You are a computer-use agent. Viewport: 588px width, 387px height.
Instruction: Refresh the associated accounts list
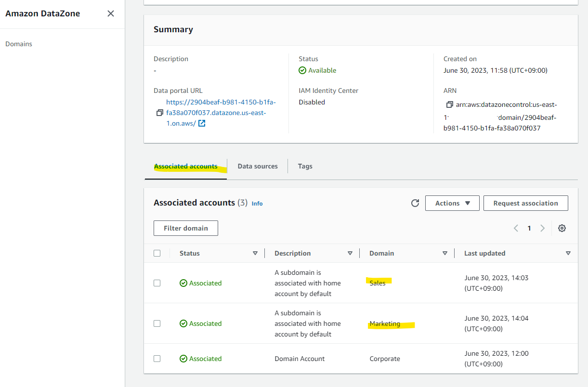[x=415, y=203]
